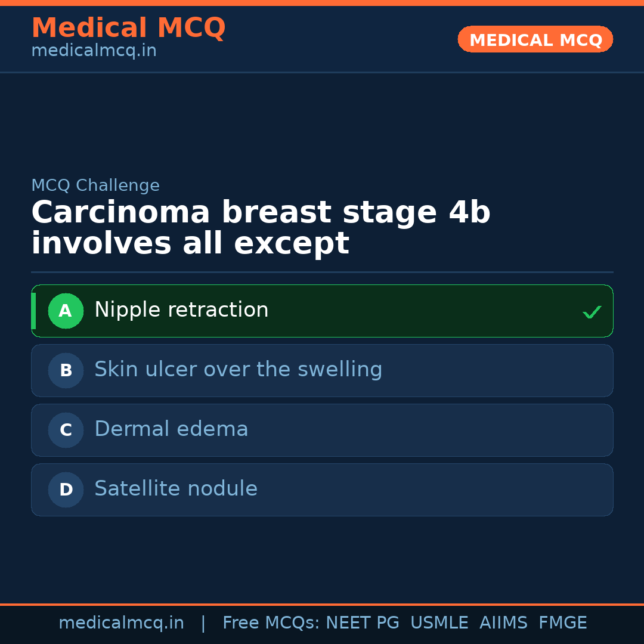
Task: Click the "C" circle badge
Action: tap(66, 430)
